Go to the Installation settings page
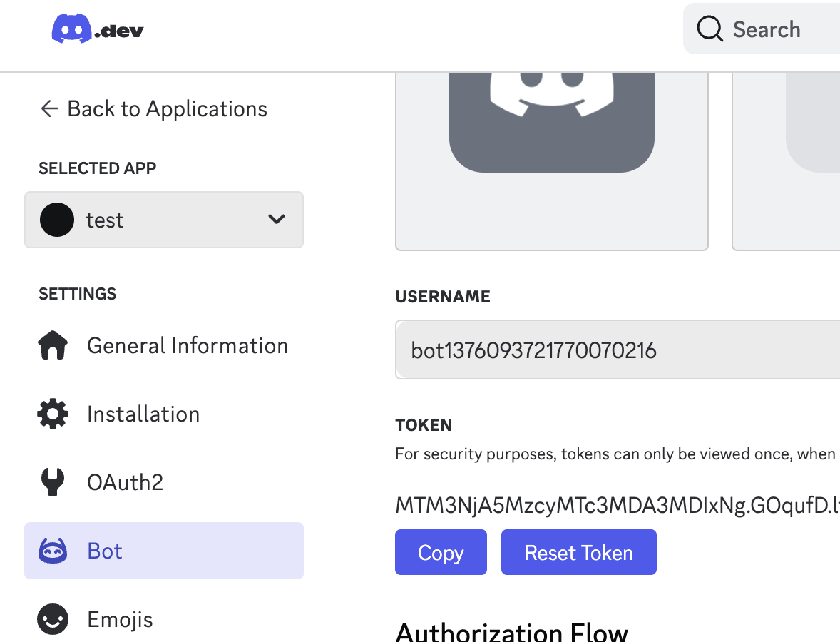Screen dimensions: 840x642 click(143, 414)
